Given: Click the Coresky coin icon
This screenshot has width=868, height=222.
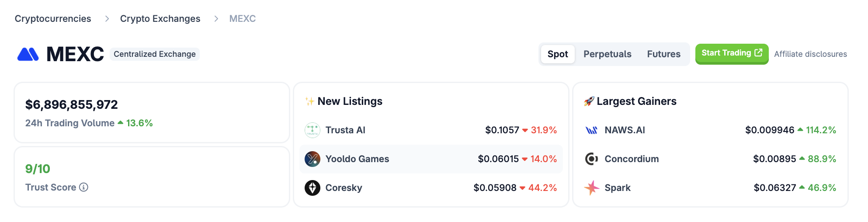Looking at the screenshot, I should (x=312, y=188).
